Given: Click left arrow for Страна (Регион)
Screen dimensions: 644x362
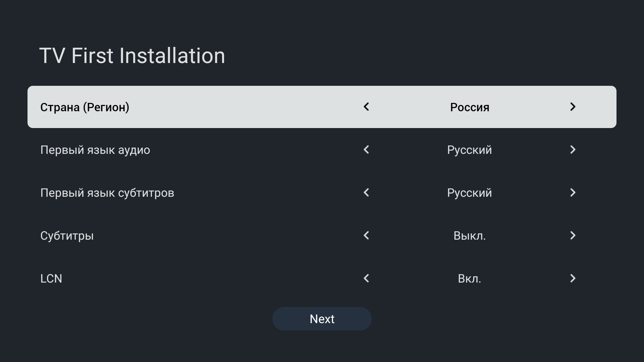Looking at the screenshot, I should pyautogui.click(x=366, y=107).
